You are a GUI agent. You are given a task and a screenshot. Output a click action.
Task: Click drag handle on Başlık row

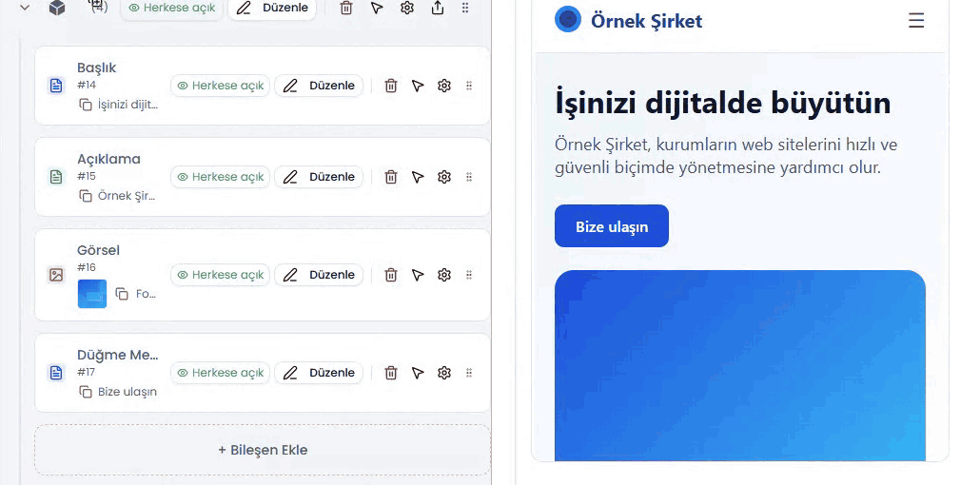click(469, 86)
